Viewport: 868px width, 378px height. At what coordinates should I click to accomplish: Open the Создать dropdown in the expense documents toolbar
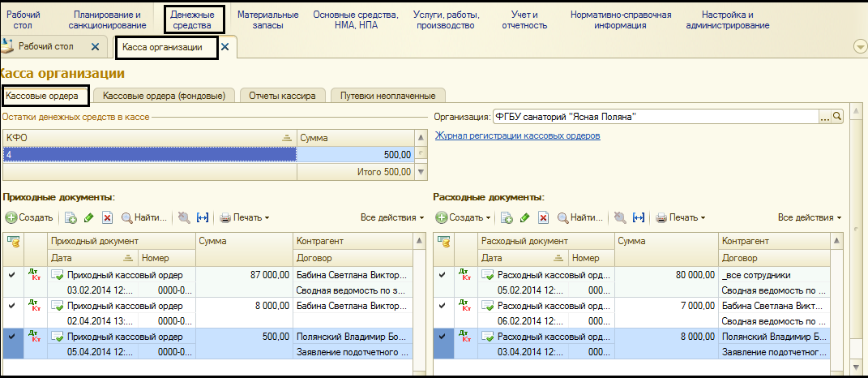(x=464, y=217)
